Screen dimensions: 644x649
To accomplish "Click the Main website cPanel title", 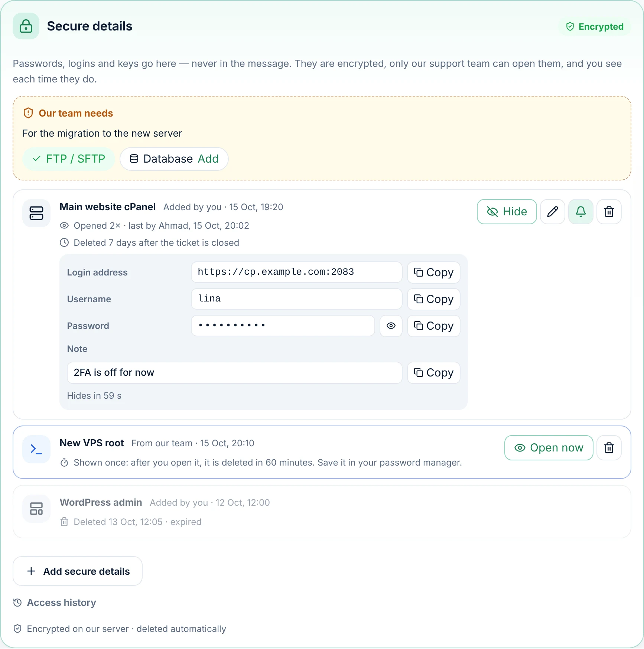I will pyautogui.click(x=108, y=207).
